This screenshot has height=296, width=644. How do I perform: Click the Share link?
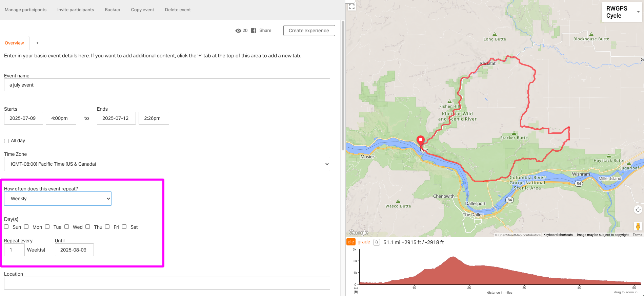point(265,31)
